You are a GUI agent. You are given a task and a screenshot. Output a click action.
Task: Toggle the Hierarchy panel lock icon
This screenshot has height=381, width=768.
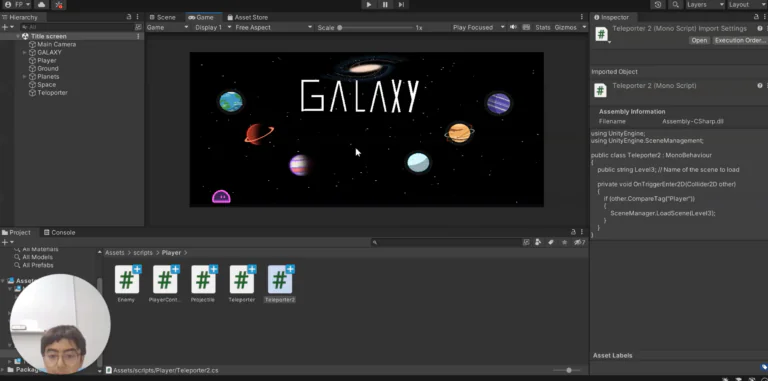tap(129, 17)
